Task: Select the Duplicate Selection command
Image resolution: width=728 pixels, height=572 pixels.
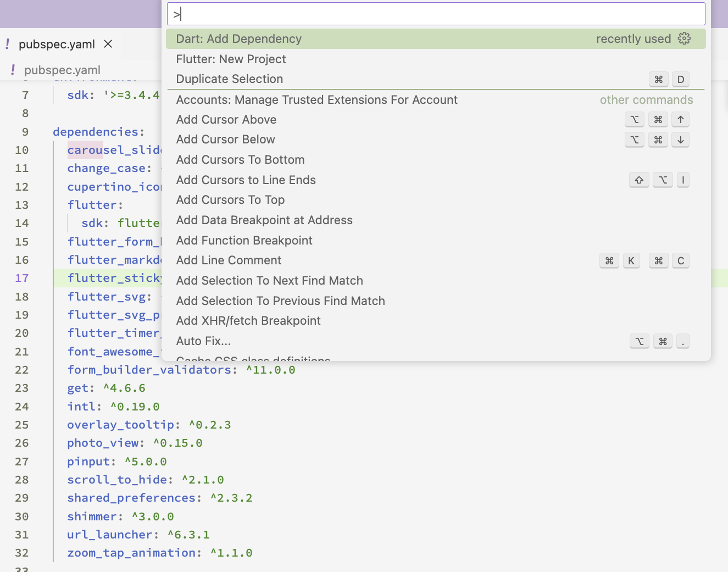Action: [x=230, y=79]
